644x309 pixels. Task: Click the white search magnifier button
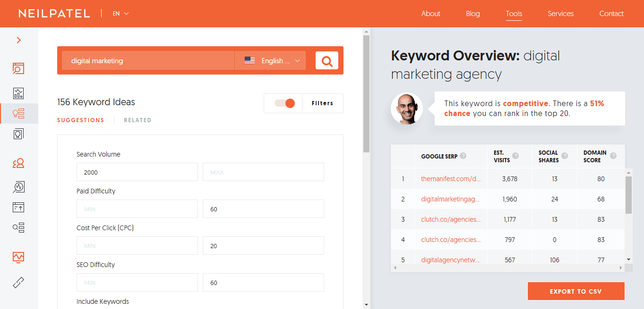coord(327,60)
